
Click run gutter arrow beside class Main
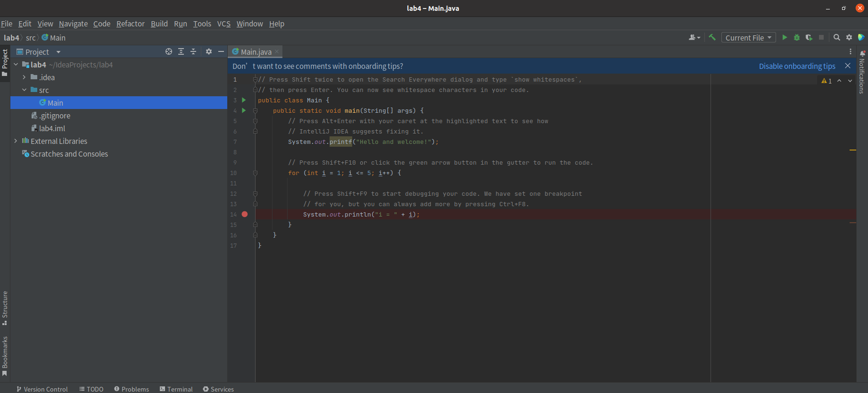pos(244,100)
